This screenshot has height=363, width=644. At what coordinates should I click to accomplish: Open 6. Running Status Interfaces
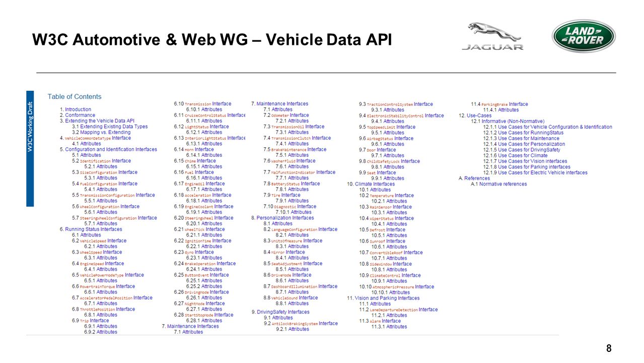[91, 229]
